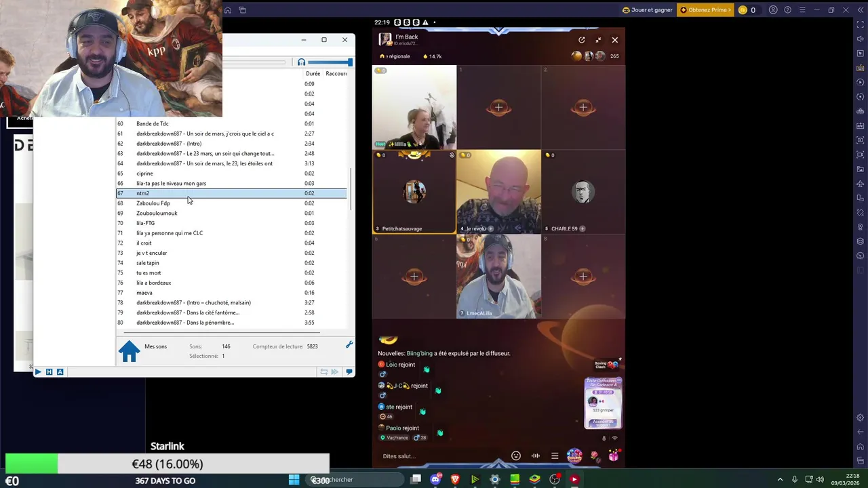Open the BlueStacks keyboard controls icon
Viewport: 868px width, 488px height.
coord(861,68)
